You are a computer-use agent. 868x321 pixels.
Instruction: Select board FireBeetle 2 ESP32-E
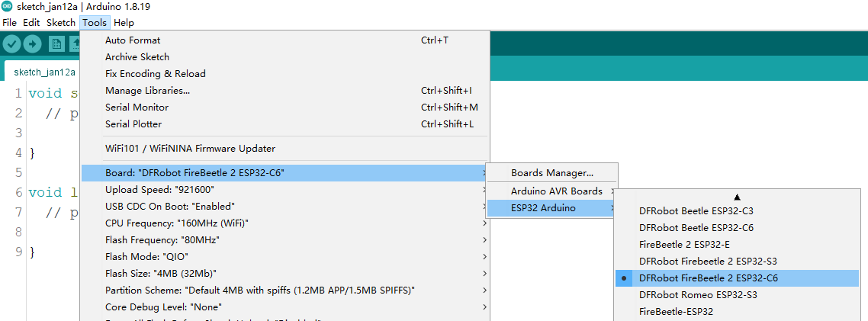click(x=737, y=244)
